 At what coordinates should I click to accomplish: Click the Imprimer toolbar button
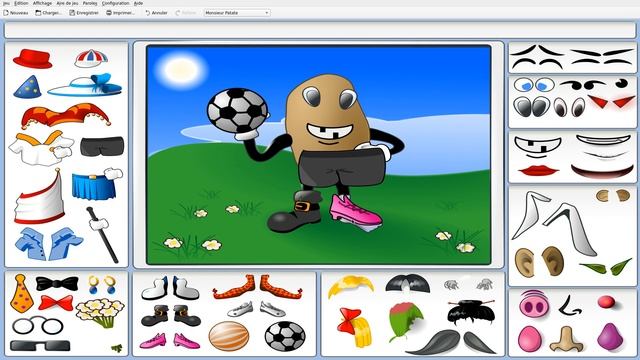[120, 13]
